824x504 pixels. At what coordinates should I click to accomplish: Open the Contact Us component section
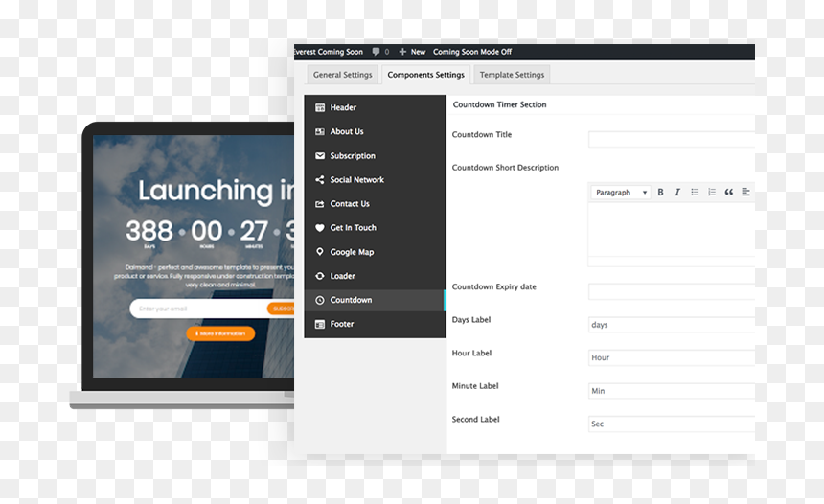click(375, 204)
